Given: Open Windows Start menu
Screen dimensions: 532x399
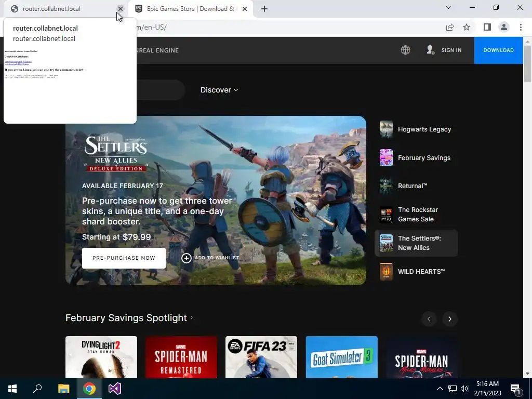Looking at the screenshot, I should coord(12,389).
